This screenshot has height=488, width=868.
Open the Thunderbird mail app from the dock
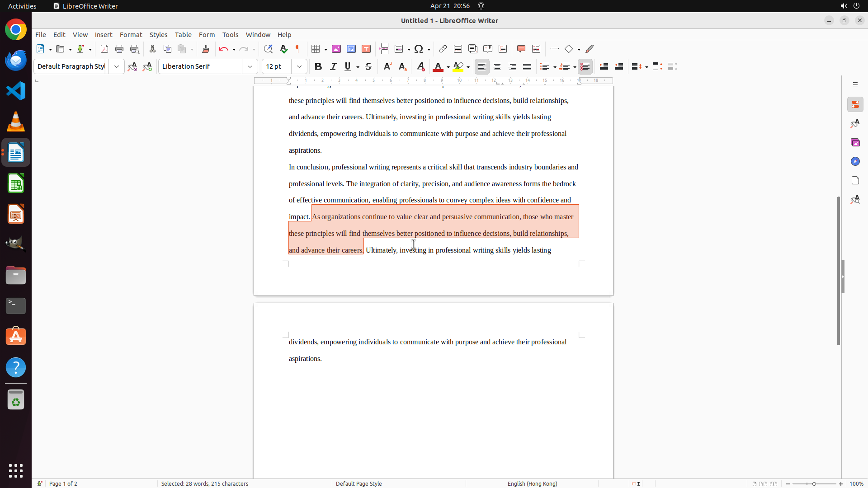(x=16, y=60)
